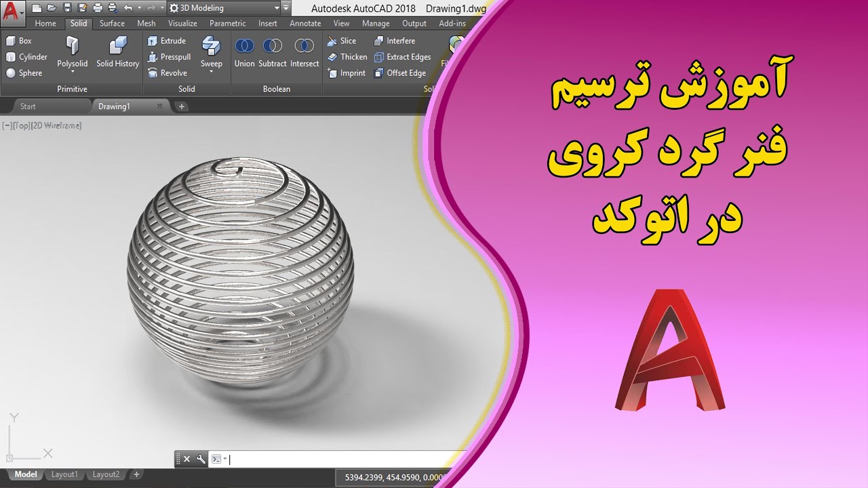Apply the Intersect boolean operation
868x488 pixels.
pos(304,52)
